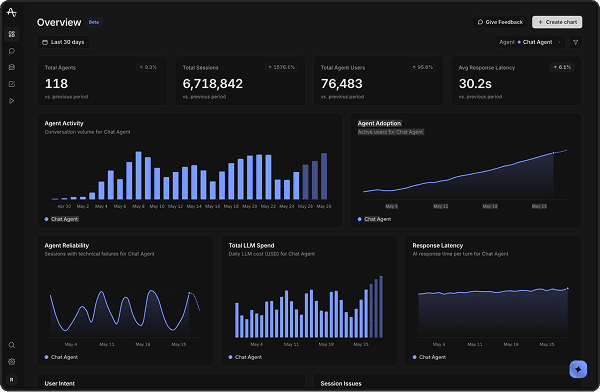Open the sparkle AI assistant button
The image size is (600, 392).
tap(578, 369)
